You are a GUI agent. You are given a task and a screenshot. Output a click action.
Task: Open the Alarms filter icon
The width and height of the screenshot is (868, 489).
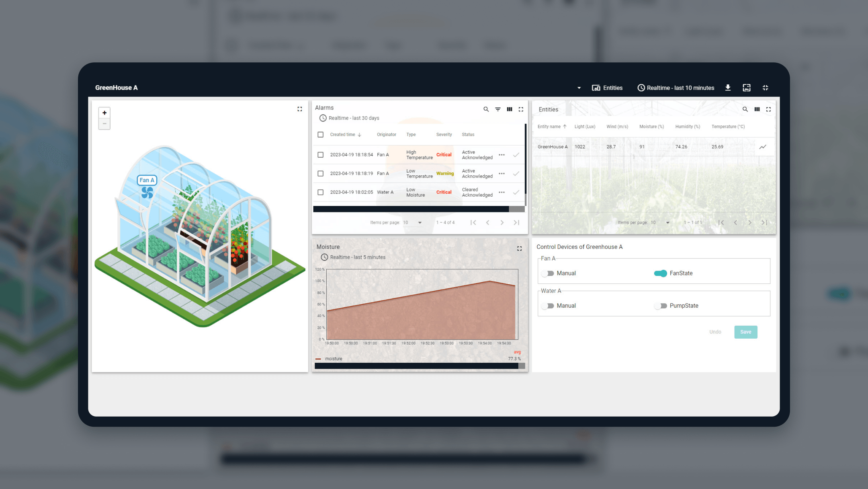point(497,109)
